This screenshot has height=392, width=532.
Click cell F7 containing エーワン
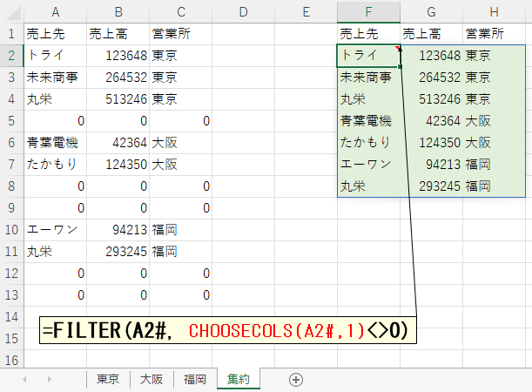(369, 165)
